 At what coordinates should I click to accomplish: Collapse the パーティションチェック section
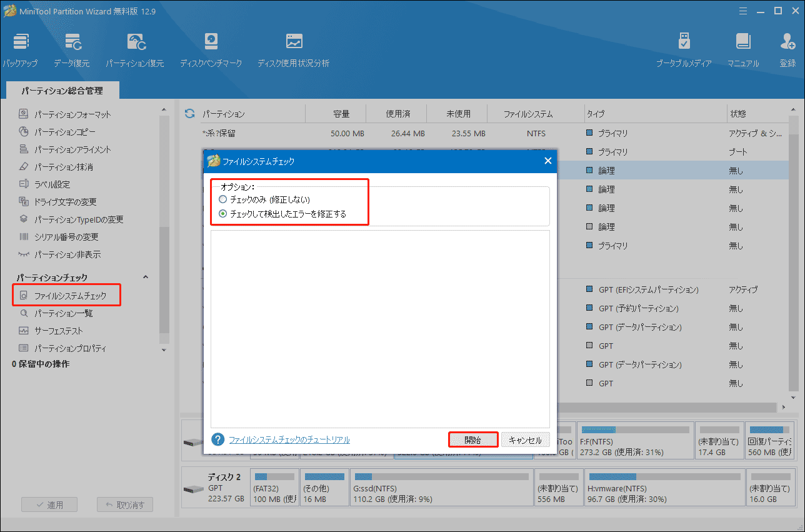pyautogui.click(x=146, y=277)
